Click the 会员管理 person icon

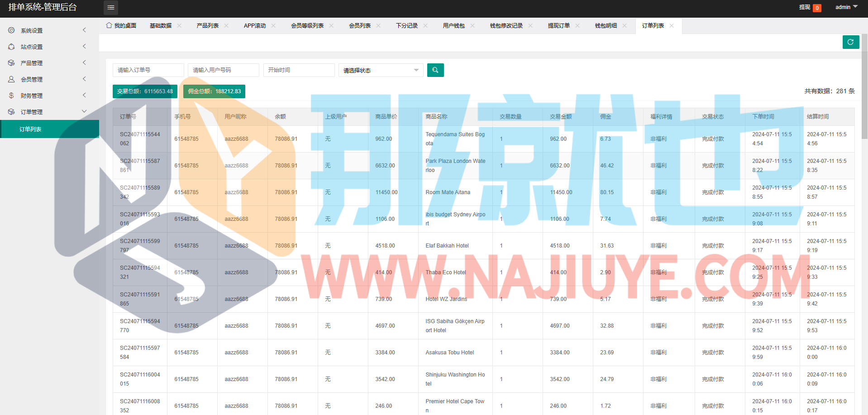point(11,79)
